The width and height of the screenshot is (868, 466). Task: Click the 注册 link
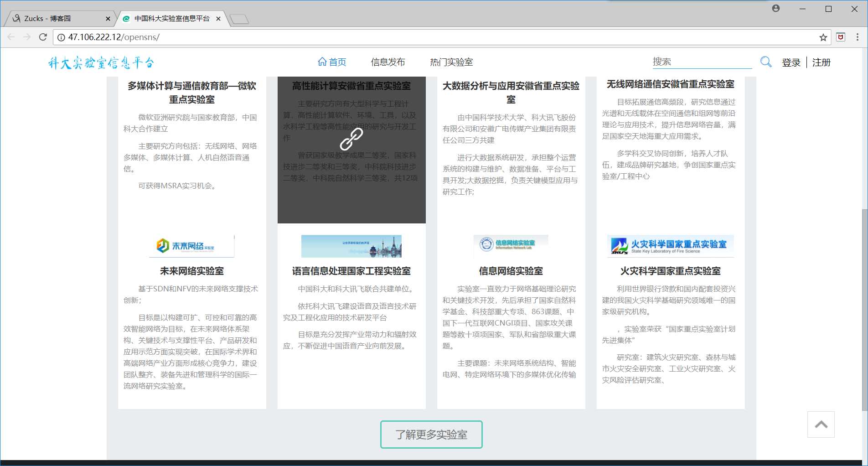click(x=821, y=62)
